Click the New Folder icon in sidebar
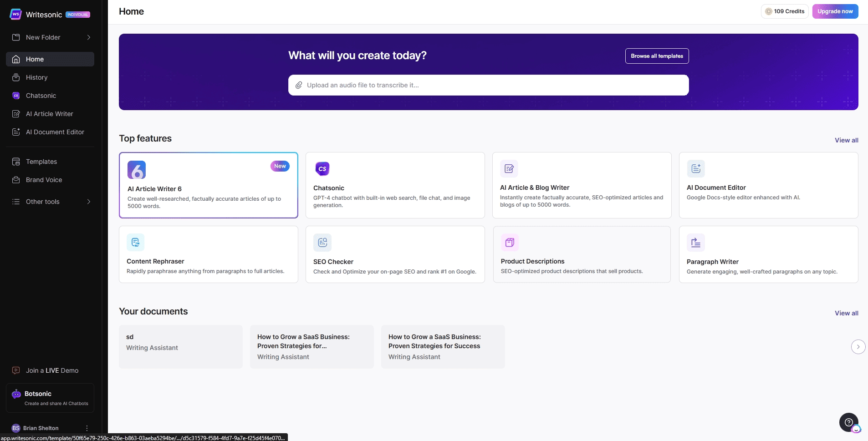The image size is (868, 441). click(x=16, y=37)
